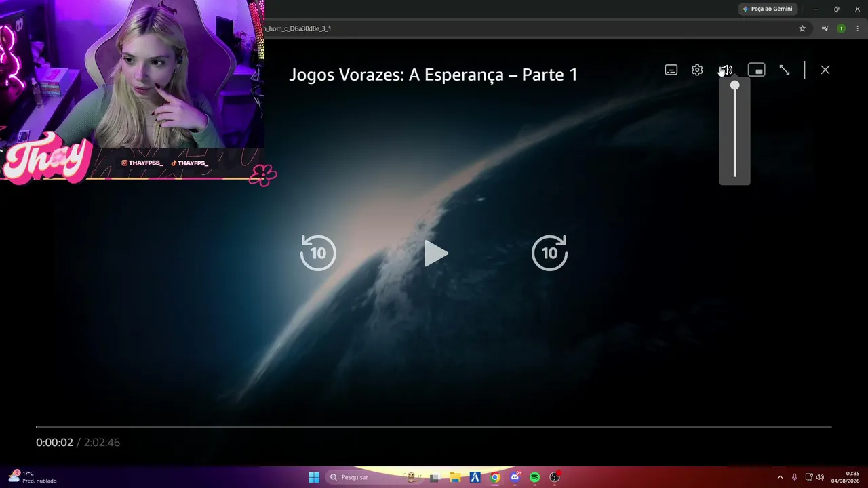Click the Pesquisar taskbar search box
The image size is (868, 488).
point(374,477)
